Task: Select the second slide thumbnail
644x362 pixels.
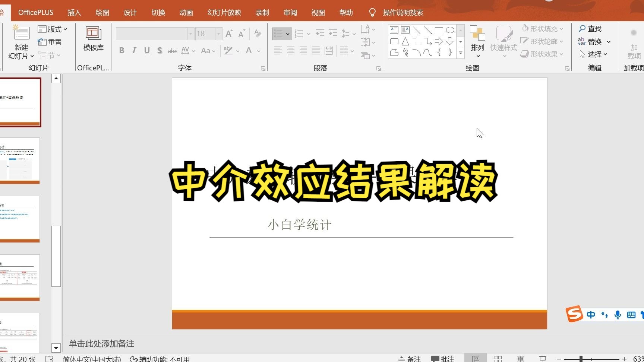Action: pyautogui.click(x=20, y=161)
